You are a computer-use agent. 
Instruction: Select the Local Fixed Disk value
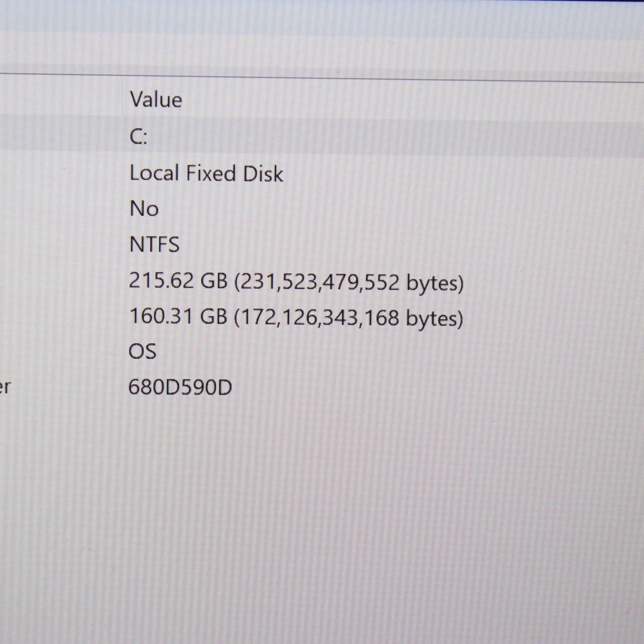point(206,173)
